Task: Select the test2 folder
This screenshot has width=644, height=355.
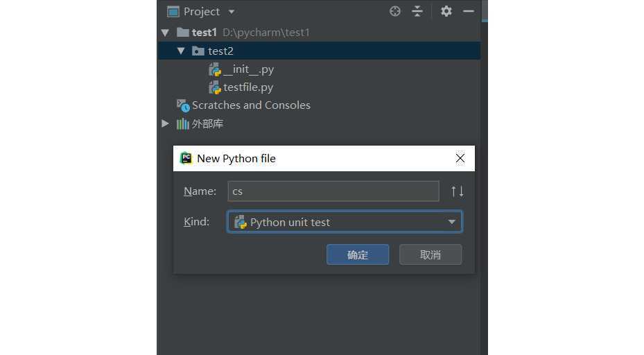Action: click(220, 51)
